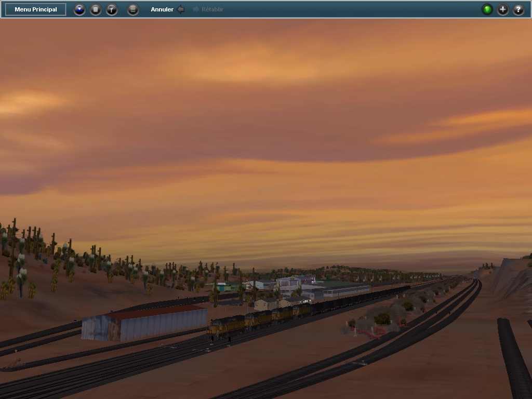Click the plus icon in the top bar
The height and width of the screenshot is (399, 532).
503,9
